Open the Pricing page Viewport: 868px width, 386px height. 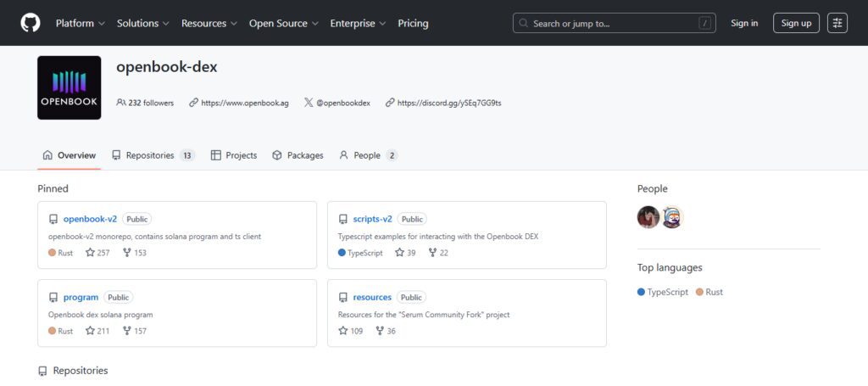point(413,23)
